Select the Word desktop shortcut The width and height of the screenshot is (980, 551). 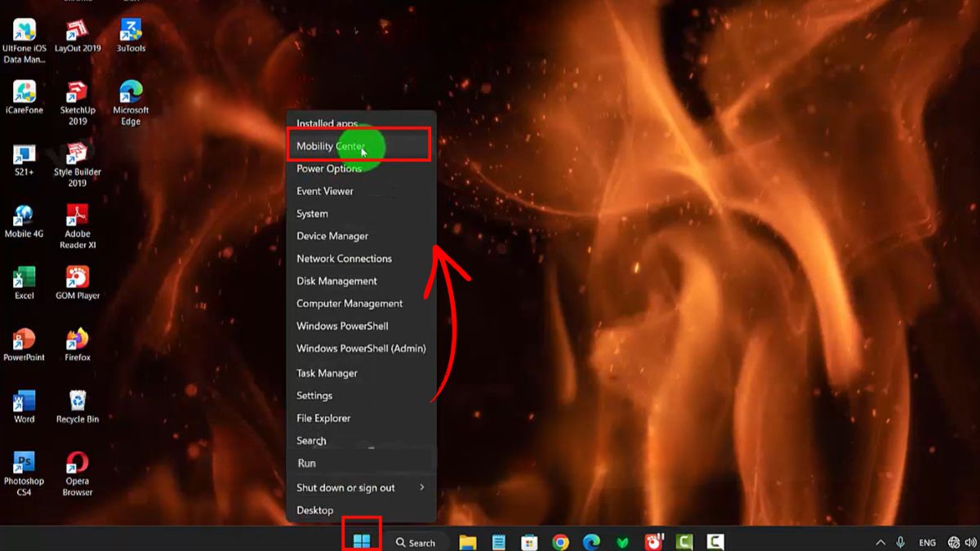[x=24, y=407]
